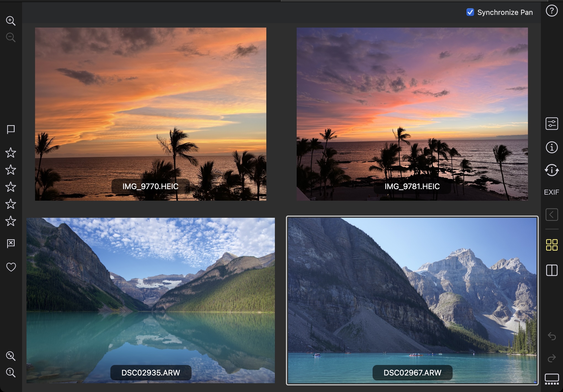Screen dimensions: 563x392
Task: Set rating with the first star
Action: click(x=10, y=153)
